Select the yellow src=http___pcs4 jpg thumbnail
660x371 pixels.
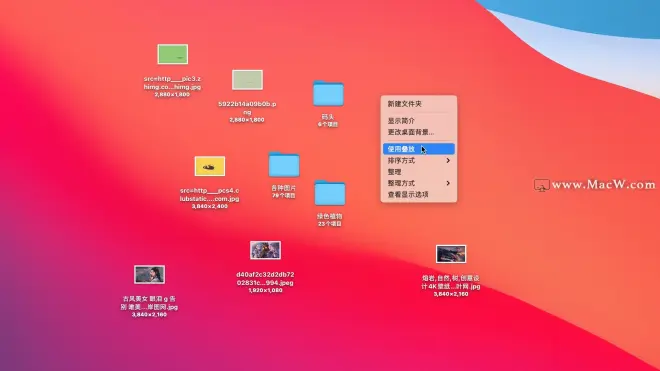tap(210, 166)
